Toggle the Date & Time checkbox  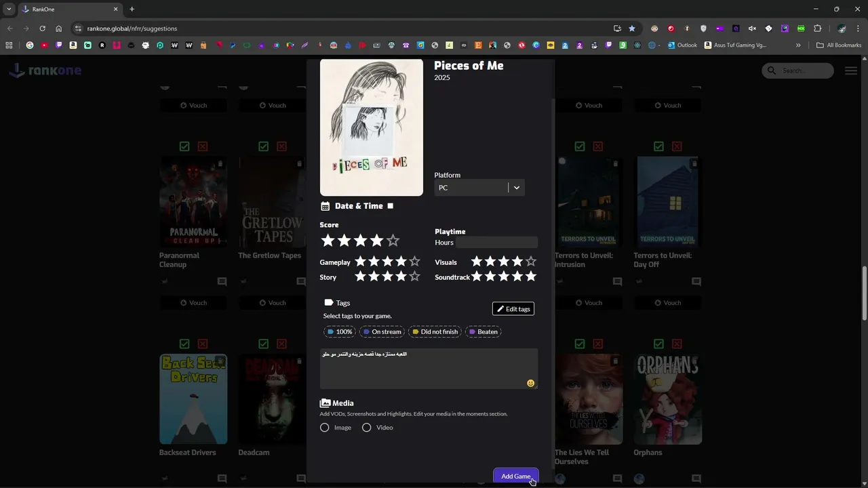[390, 206]
